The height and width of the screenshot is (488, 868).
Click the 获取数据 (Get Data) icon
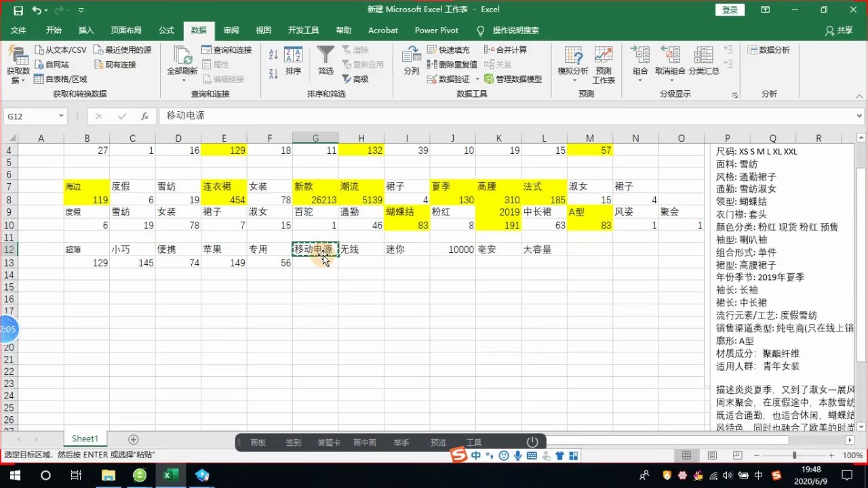pos(18,56)
